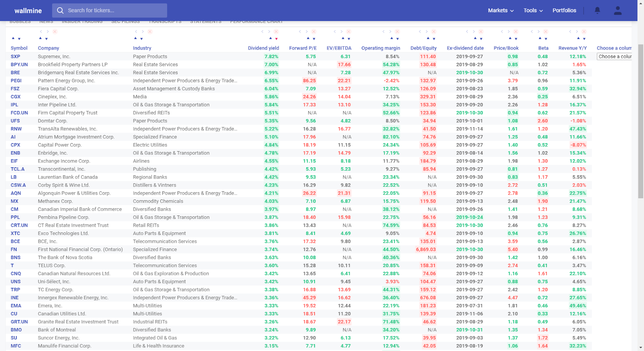Screen dimensions: 644x351
Task: Move the Revenue Y/Y column right
Action: pos(577,31)
